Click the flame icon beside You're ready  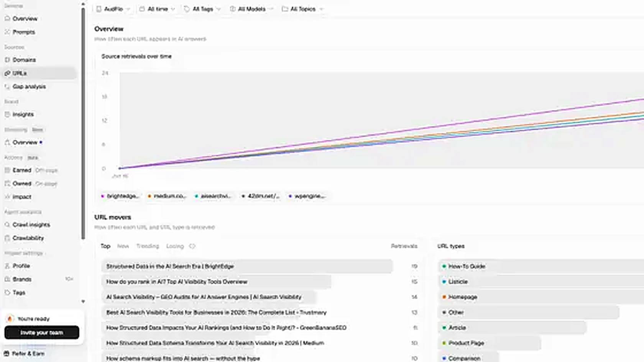pyautogui.click(x=10, y=319)
